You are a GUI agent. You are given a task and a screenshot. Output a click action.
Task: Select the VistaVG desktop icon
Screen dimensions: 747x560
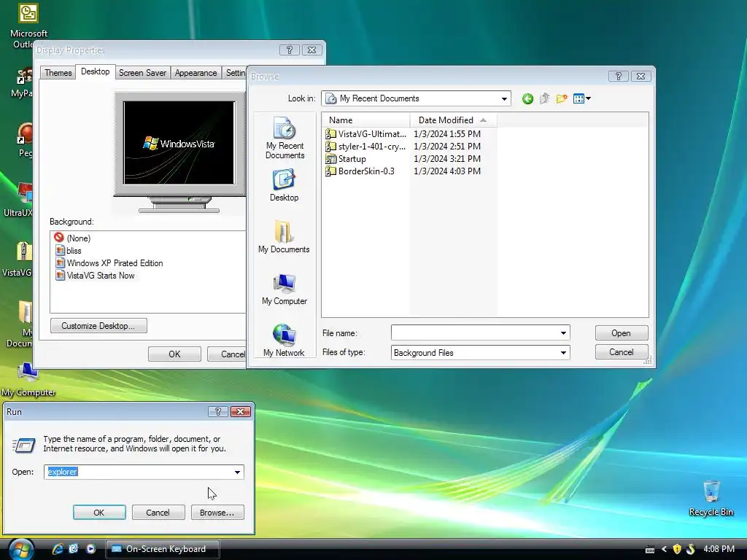tap(18, 260)
